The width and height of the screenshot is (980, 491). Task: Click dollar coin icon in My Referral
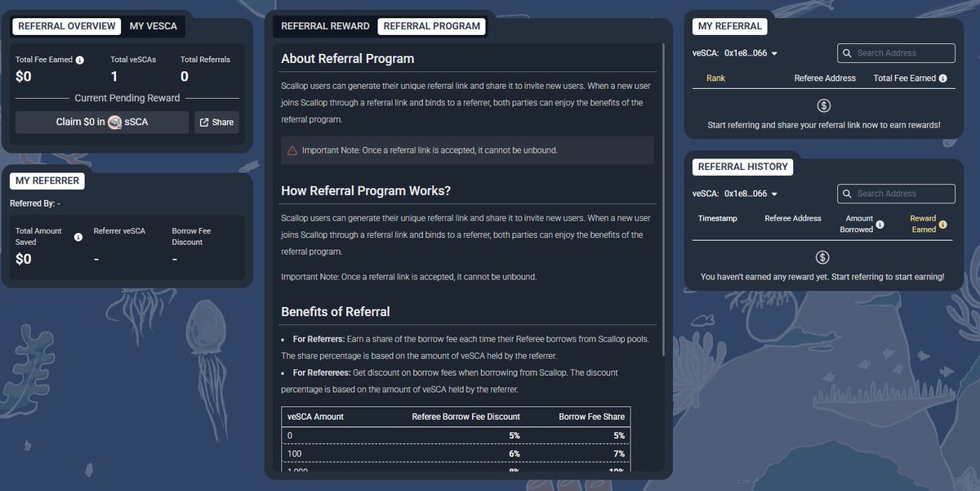[823, 105]
